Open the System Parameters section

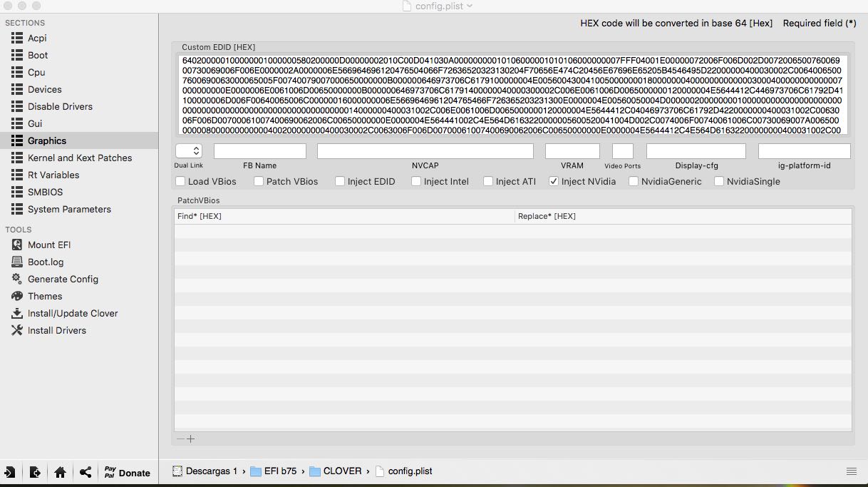(x=69, y=209)
